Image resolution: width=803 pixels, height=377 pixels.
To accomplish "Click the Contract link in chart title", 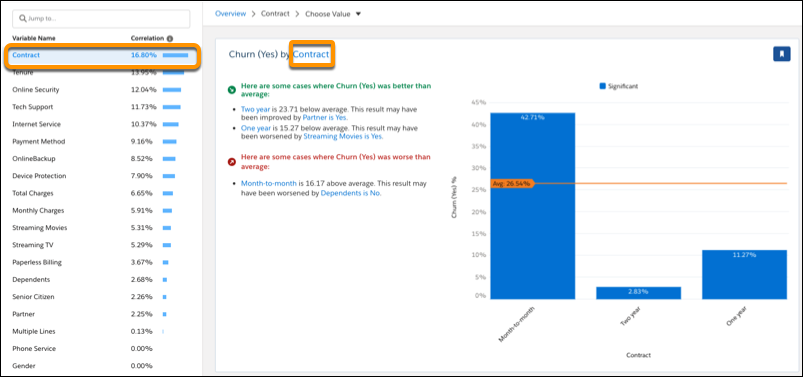I will tap(311, 54).
